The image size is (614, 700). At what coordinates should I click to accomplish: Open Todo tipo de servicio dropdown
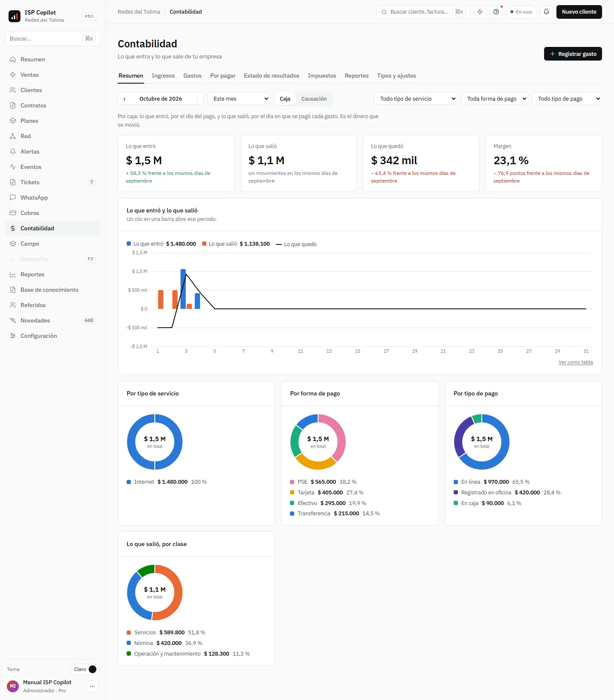coord(416,99)
